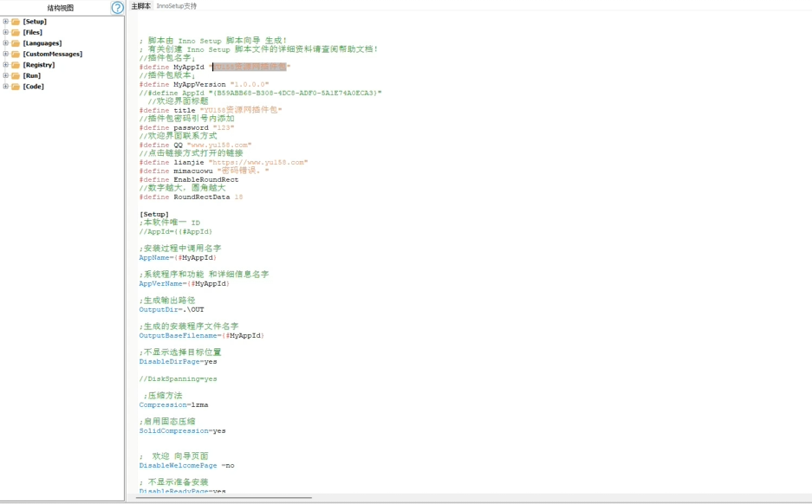Open the InnoSetup支持 tab
This screenshot has width=812, height=504.
pos(176,6)
